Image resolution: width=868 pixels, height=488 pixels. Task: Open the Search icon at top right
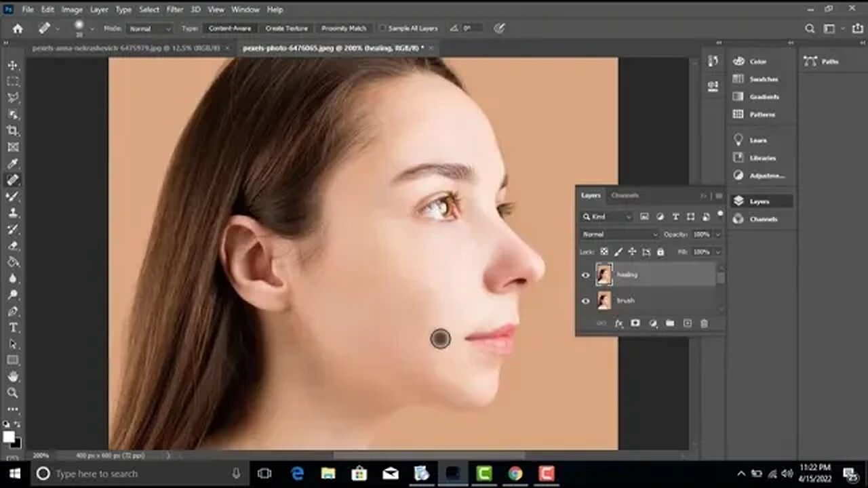(x=810, y=28)
